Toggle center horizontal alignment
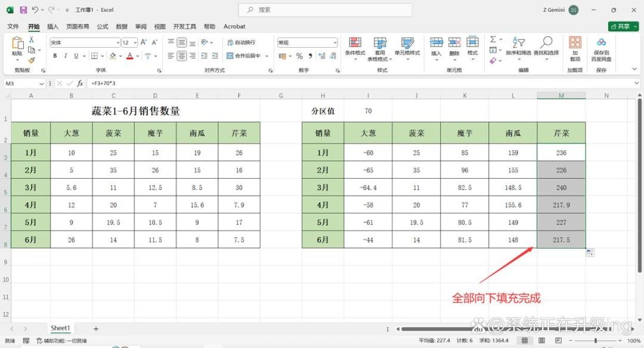The height and width of the screenshot is (348, 644). point(181,56)
